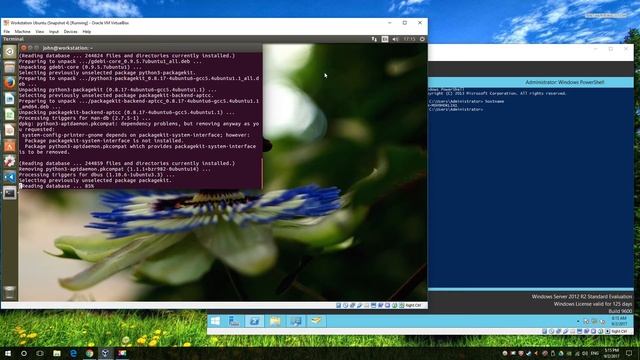Viewport: 640px width, 360px height.
Task: Open the last pinned app in Server taskbar
Action: point(316,321)
